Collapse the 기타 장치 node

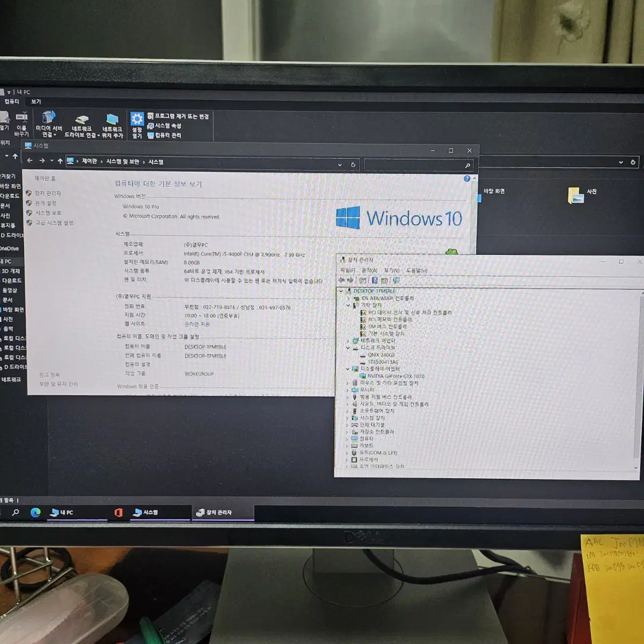(348, 305)
